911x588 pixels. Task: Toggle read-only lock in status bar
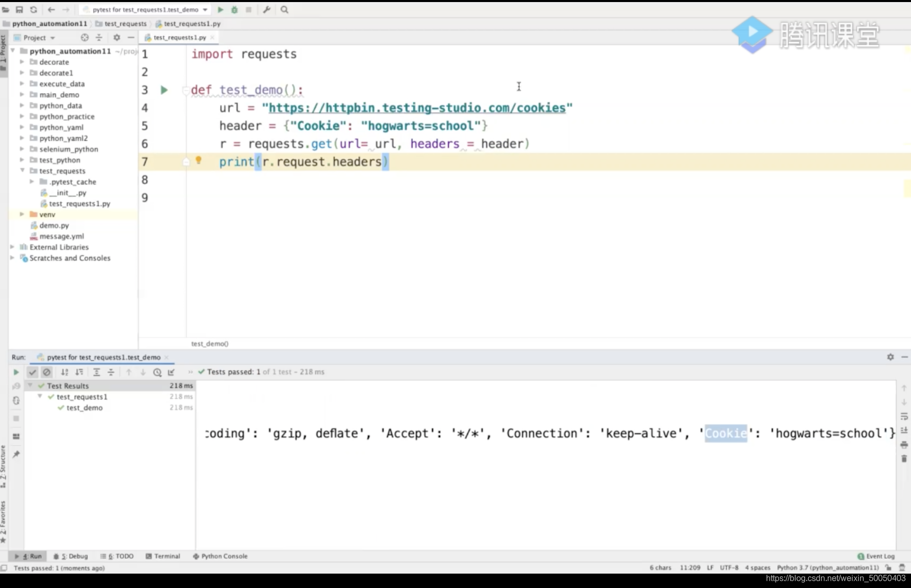[x=888, y=567]
